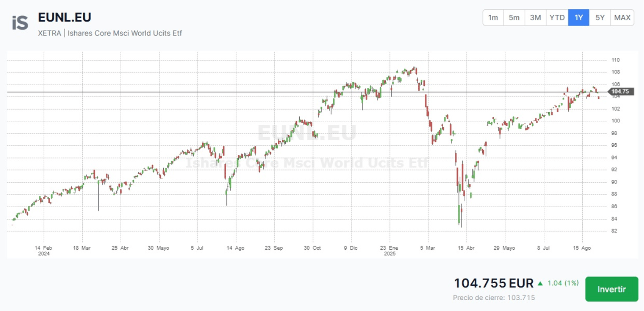Click the 15 Ago date axis label
644x311 pixels.
[x=582, y=247]
